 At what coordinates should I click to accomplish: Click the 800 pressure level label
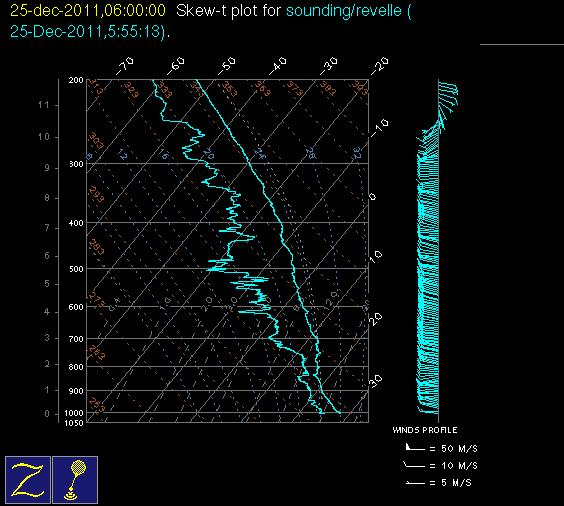(76, 367)
